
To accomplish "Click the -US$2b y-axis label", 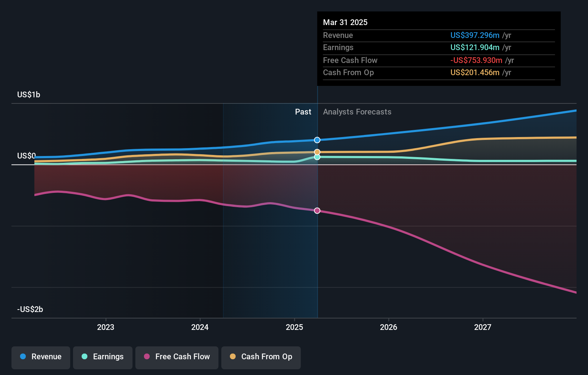I will point(30,309).
